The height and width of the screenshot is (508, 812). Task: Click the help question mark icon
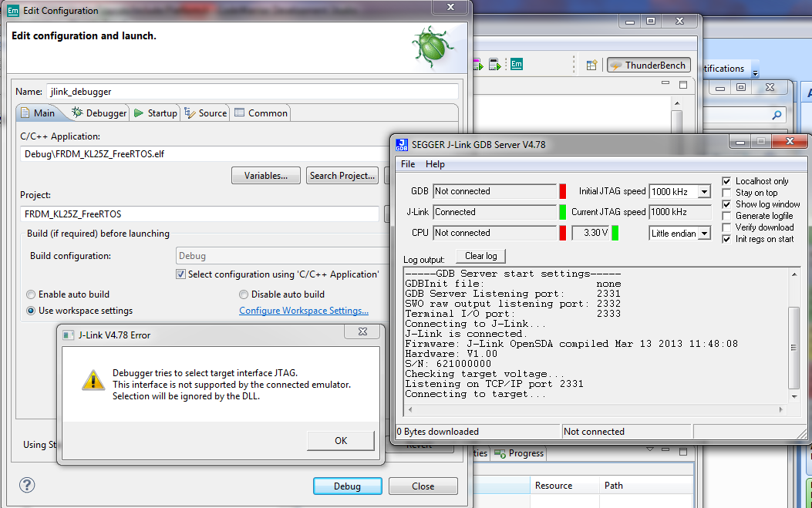pyautogui.click(x=27, y=485)
